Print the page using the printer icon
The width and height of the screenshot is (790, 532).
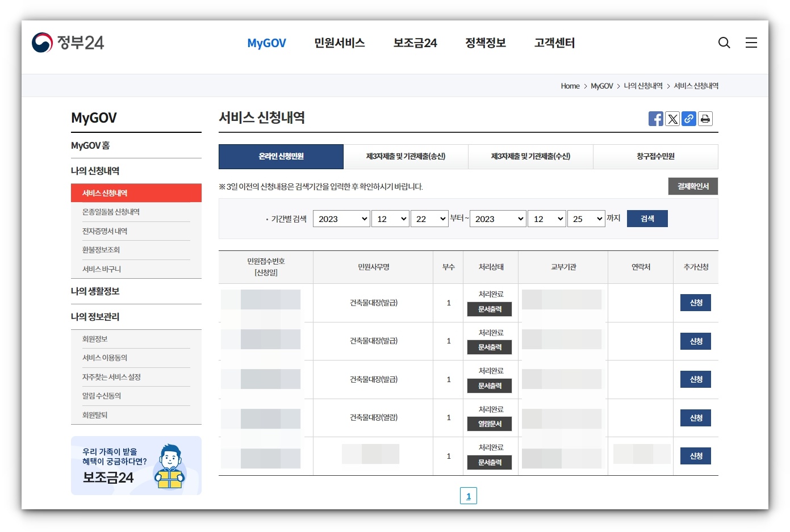click(x=705, y=119)
